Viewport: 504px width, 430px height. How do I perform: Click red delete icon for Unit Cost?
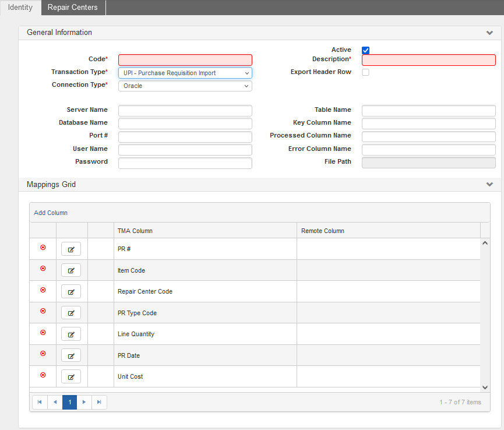[43, 375]
